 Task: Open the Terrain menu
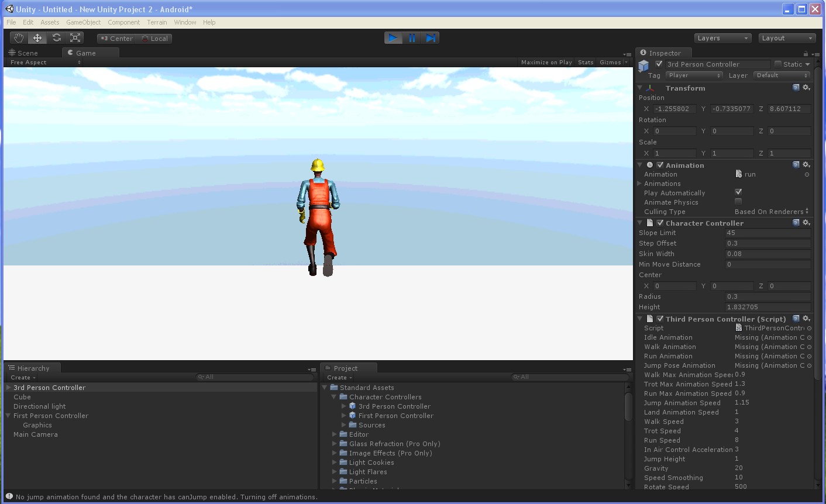point(157,22)
